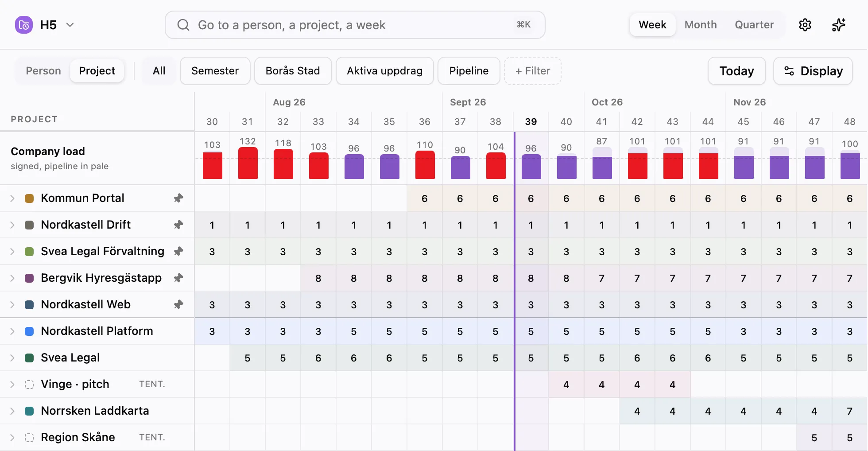Unpin the Kommun Portal project pin

[178, 198]
